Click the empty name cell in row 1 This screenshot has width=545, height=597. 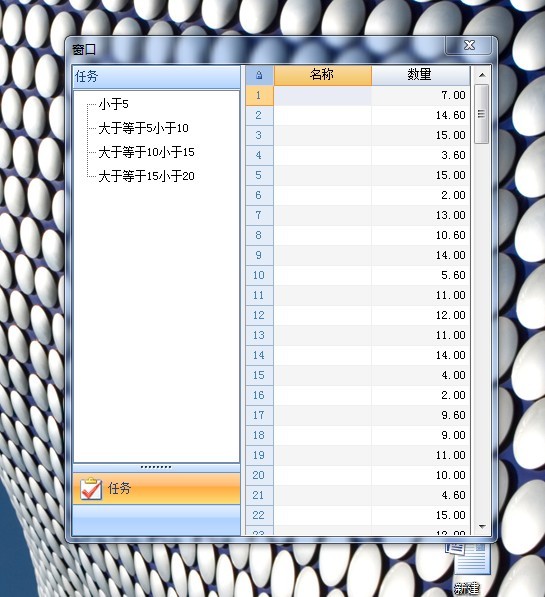click(x=323, y=95)
